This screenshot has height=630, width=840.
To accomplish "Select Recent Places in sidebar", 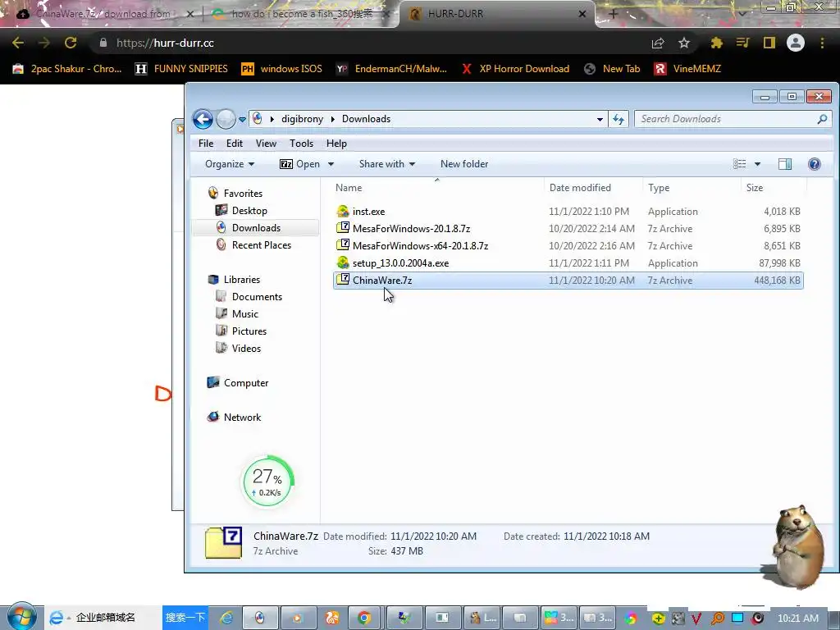I will click(x=262, y=244).
